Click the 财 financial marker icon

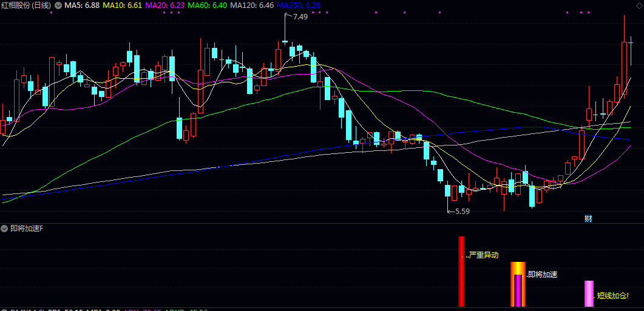pos(588,218)
